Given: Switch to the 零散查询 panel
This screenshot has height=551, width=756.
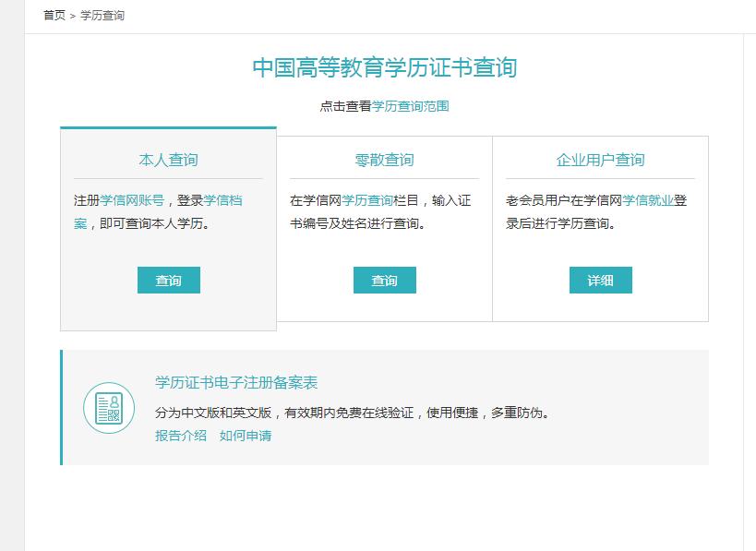Looking at the screenshot, I should [384, 158].
